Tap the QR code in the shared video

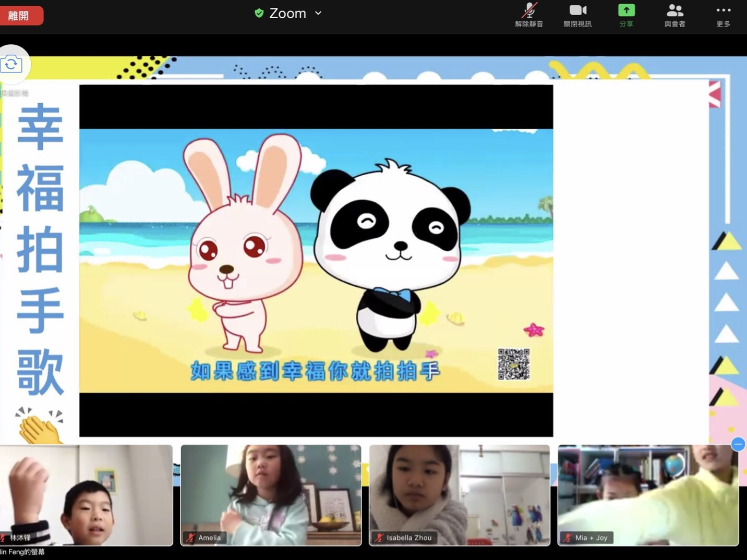click(x=513, y=364)
